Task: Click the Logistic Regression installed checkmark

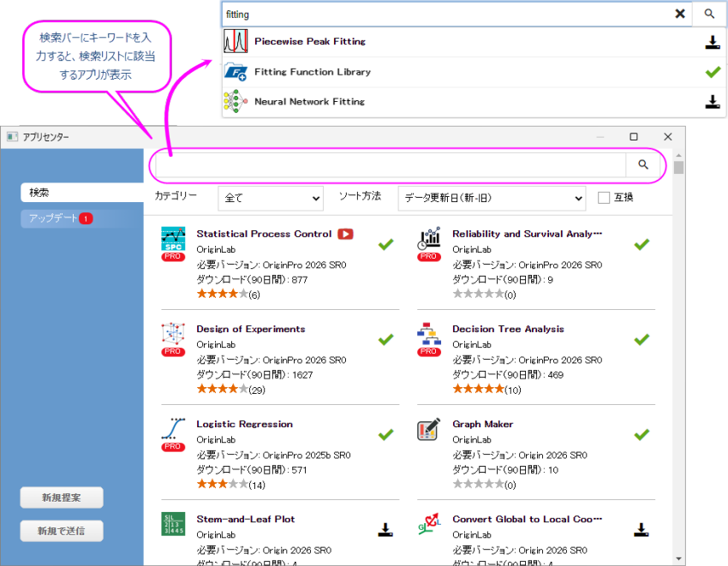Action: point(385,435)
